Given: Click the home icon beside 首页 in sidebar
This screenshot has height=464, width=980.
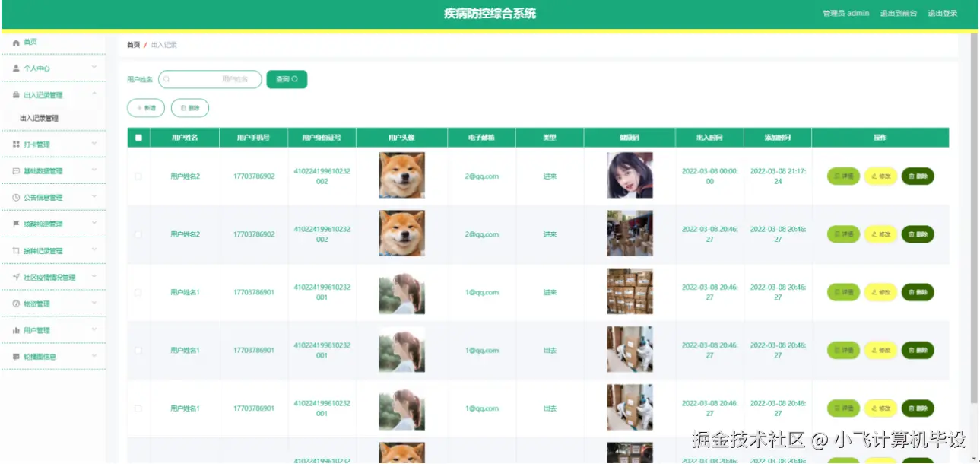Looking at the screenshot, I should click(x=16, y=42).
